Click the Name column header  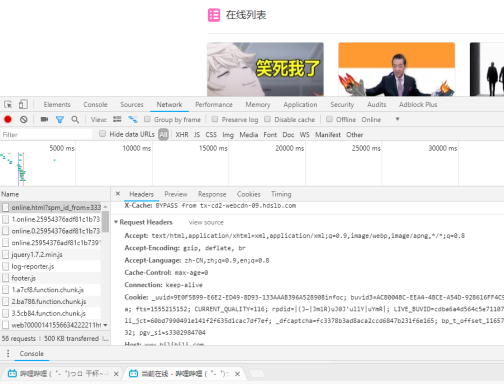[x=10, y=194]
